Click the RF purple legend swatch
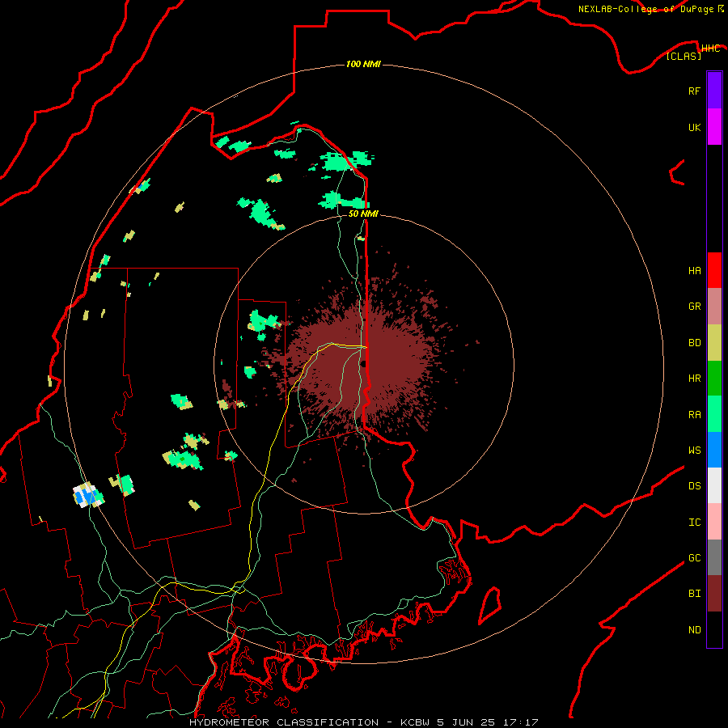This screenshot has width=728, height=728. (x=714, y=91)
